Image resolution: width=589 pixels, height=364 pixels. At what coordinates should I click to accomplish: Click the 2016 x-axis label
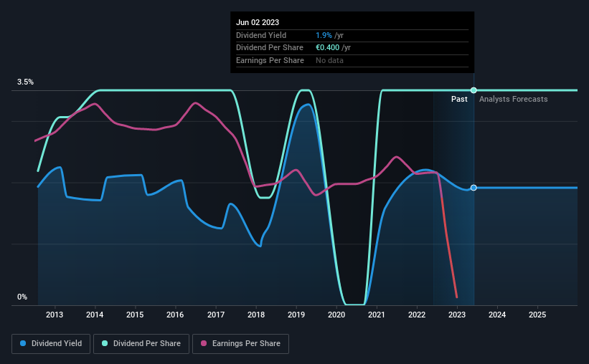[175, 315]
